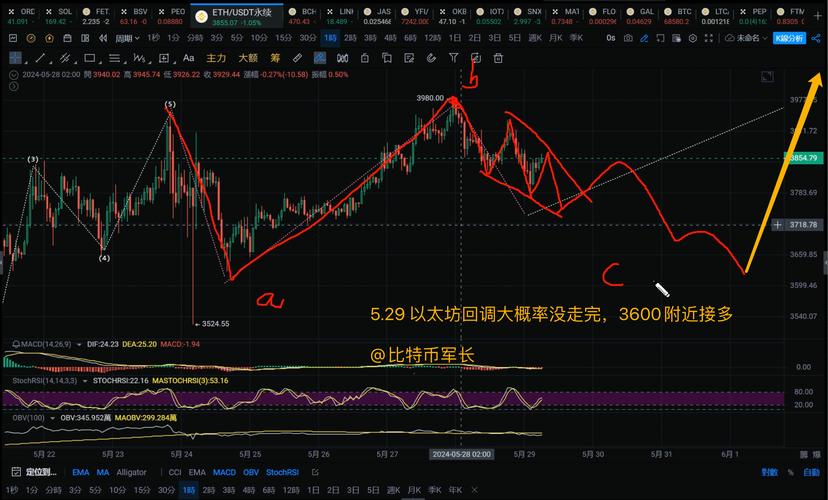Toggle the lock drawings icon
This screenshot has height=500, width=828.
pos(365,58)
